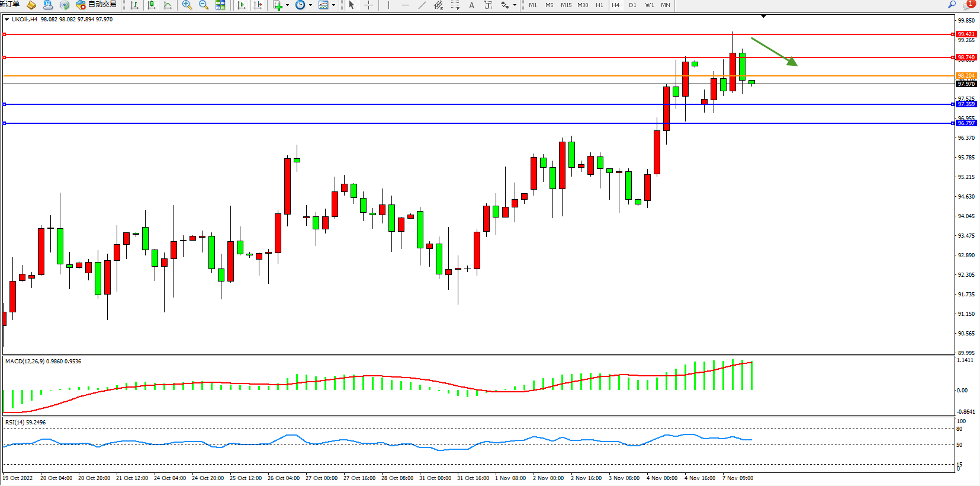980x486 pixels.
Task: Click the AutoTrading button
Action: pos(97,5)
